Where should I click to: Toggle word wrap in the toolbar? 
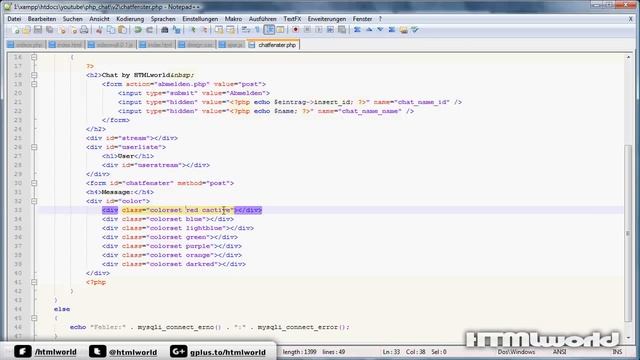[246, 30]
